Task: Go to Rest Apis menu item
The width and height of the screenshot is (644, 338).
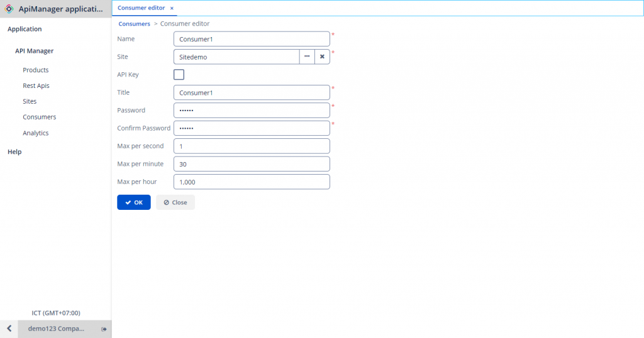Action: click(x=36, y=85)
